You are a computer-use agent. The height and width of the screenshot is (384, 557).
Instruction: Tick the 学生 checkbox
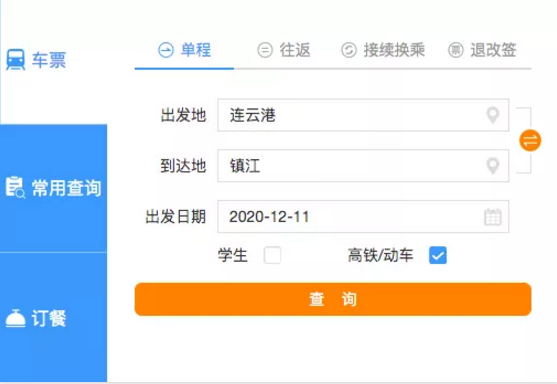(x=272, y=255)
